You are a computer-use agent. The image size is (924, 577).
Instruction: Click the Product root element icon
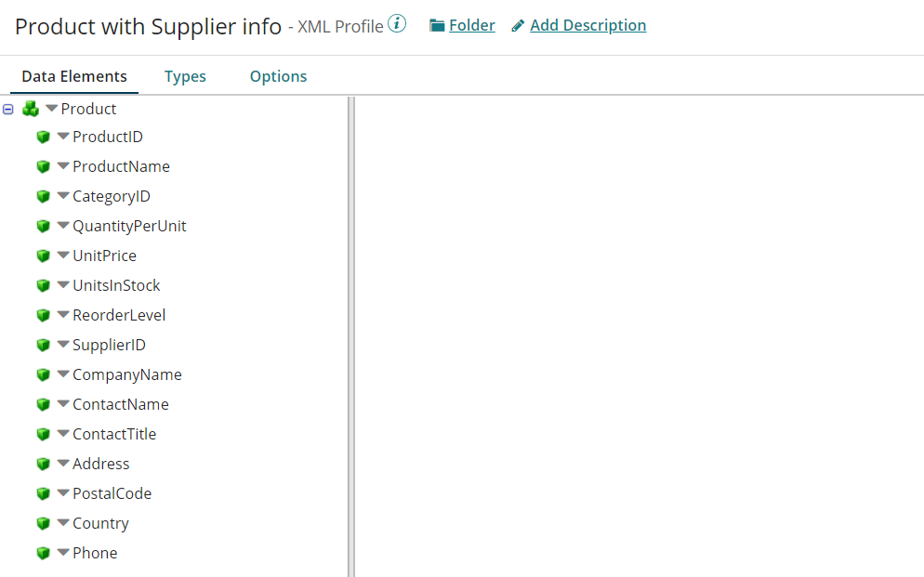coord(31,109)
